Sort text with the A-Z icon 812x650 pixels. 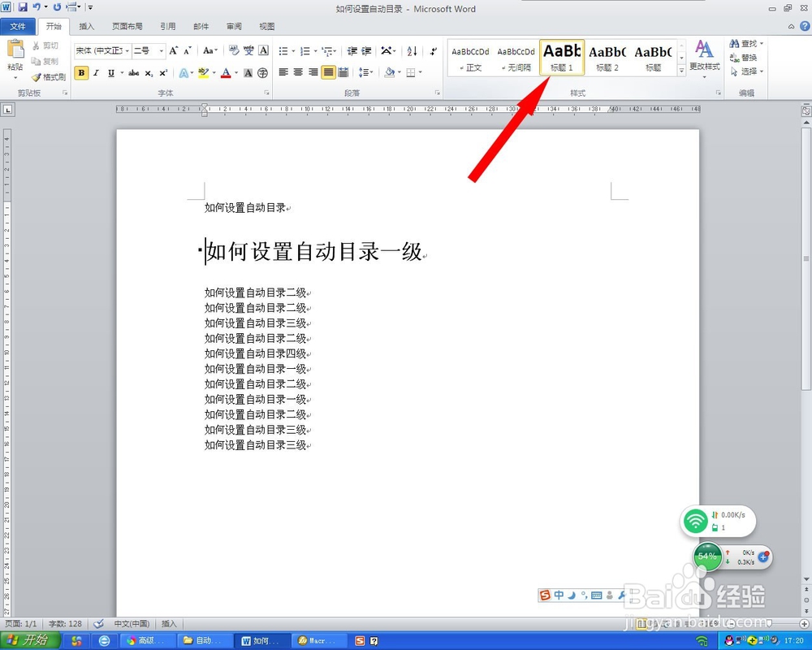click(x=412, y=51)
